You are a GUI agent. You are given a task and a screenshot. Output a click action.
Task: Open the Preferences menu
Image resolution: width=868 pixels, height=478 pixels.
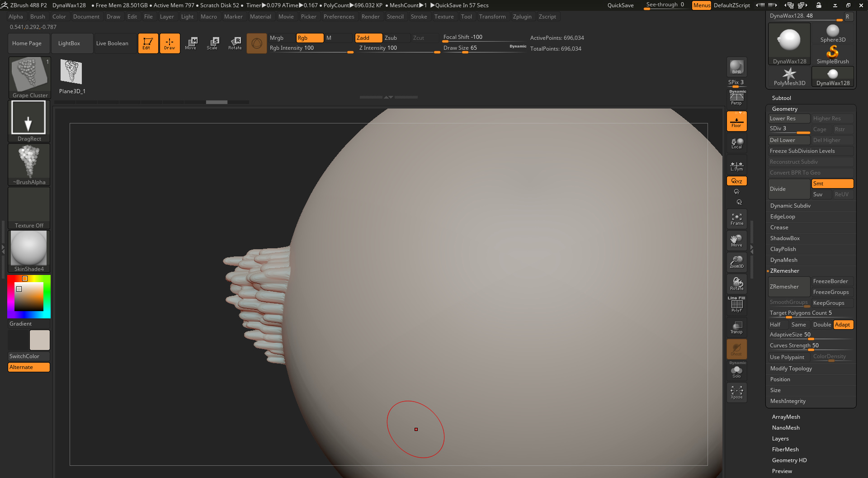pyautogui.click(x=339, y=17)
